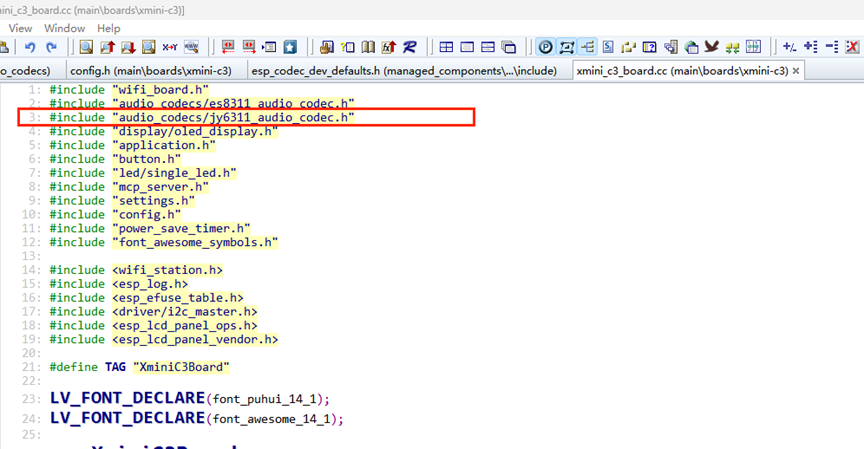Click "settings.h" include string
864x449 pixels.
coord(153,201)
